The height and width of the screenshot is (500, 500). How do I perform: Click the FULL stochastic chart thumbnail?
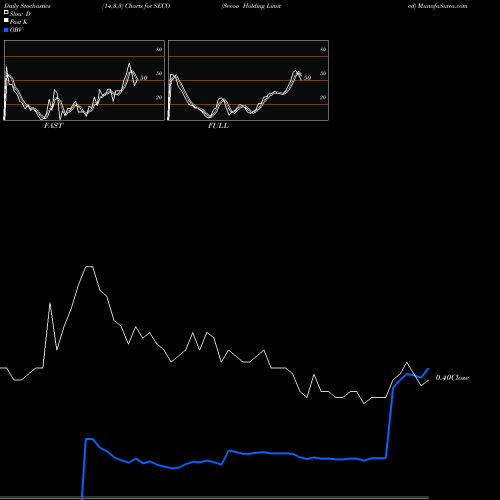248,80
